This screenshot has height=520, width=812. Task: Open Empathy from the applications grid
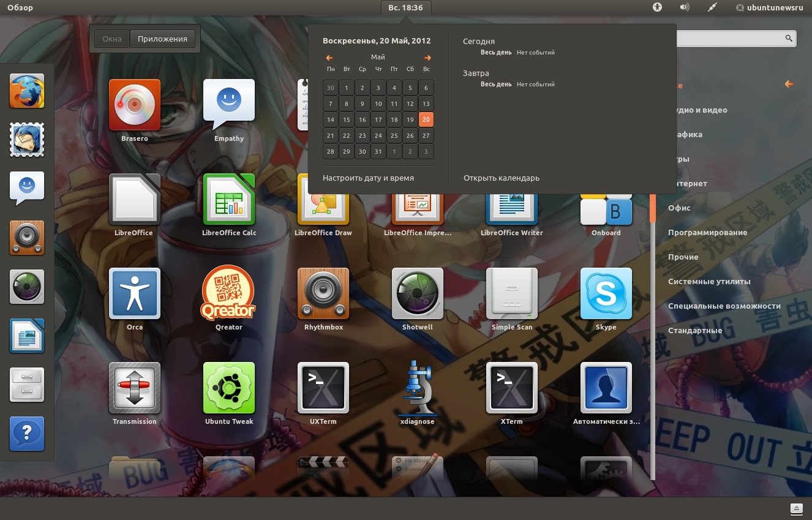click(229, 105)
